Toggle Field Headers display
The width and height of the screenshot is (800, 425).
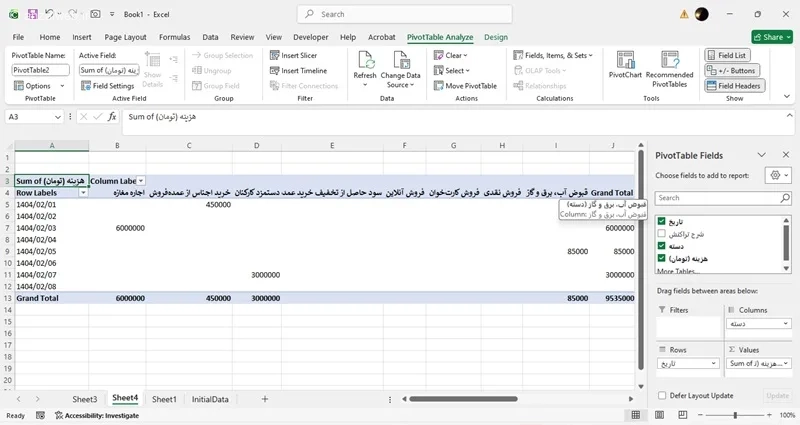pos(734,86)
